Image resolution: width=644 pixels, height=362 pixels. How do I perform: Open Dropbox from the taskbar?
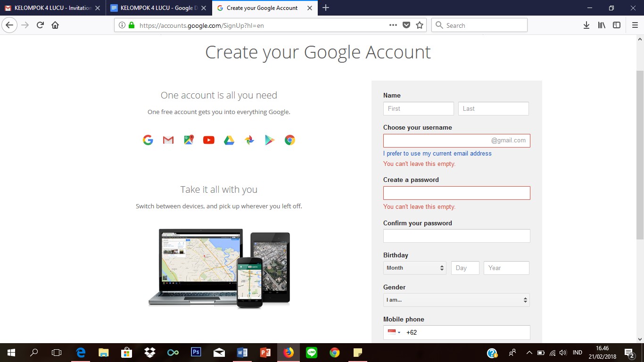(x=150, y=352)
